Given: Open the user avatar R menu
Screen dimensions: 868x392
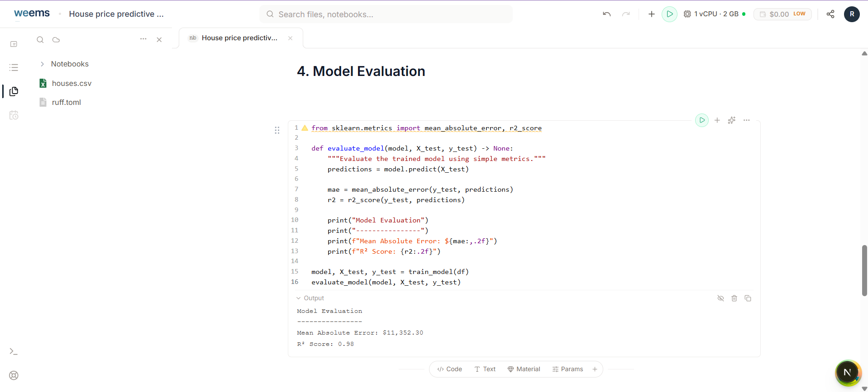Looking at the screenshot, I should [852, 14].
